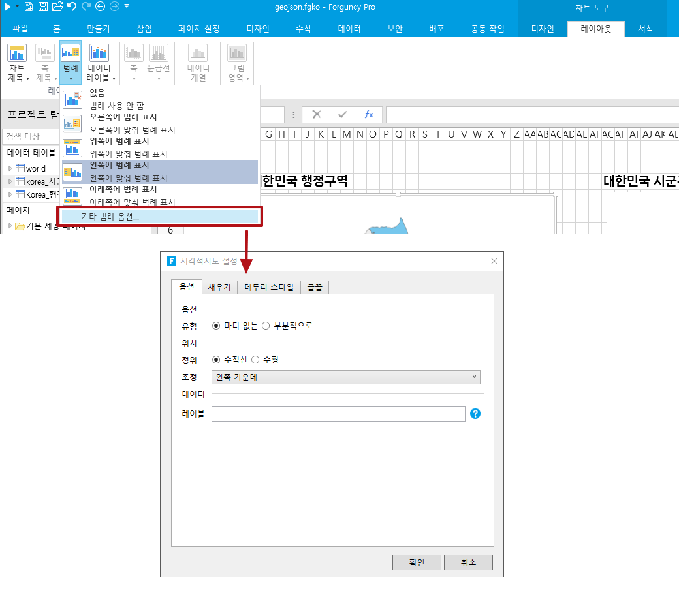
Task: Click the fx function icon in formula bar
Action: point(369,115)
